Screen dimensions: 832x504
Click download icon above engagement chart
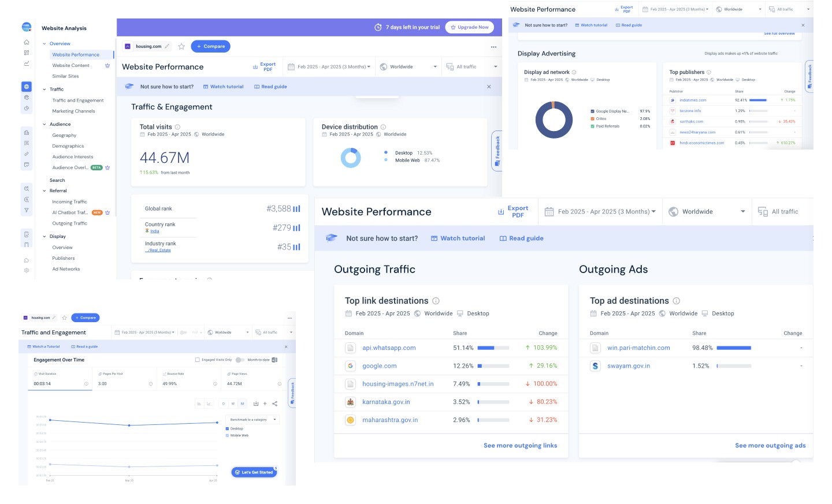coord(256,404)
